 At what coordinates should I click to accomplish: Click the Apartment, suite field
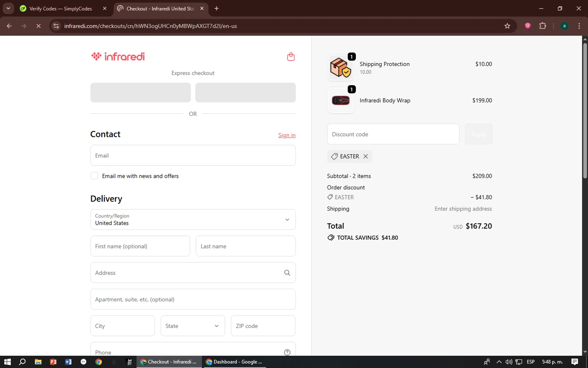(193, 299)
